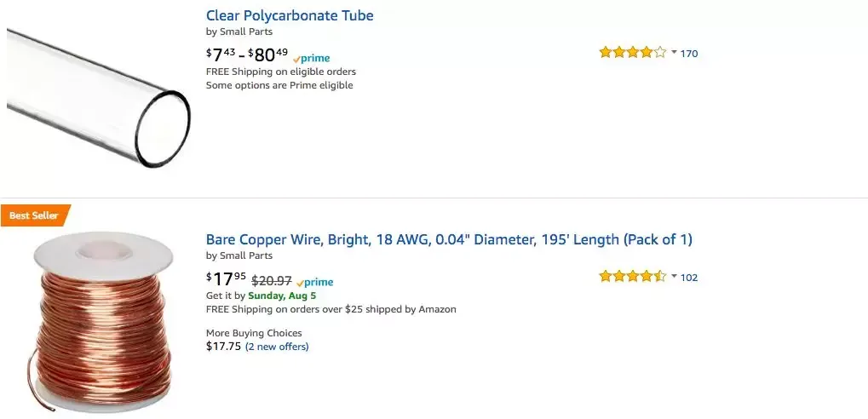Expand ratings dropdown arrow next to 102
Screen dimensions: 868x419
click(x=674, y=277)
